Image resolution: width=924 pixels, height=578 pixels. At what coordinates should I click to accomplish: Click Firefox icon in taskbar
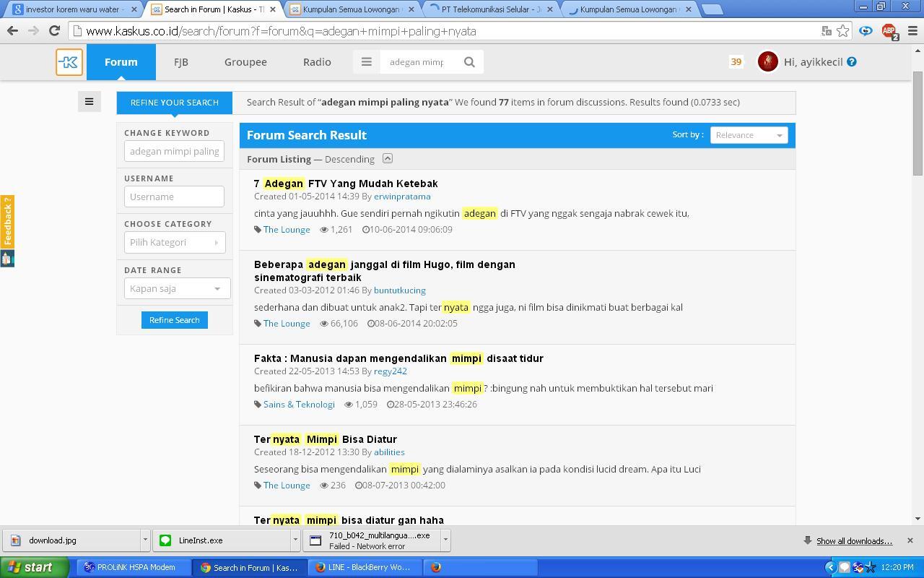click(x=436, y=567)
